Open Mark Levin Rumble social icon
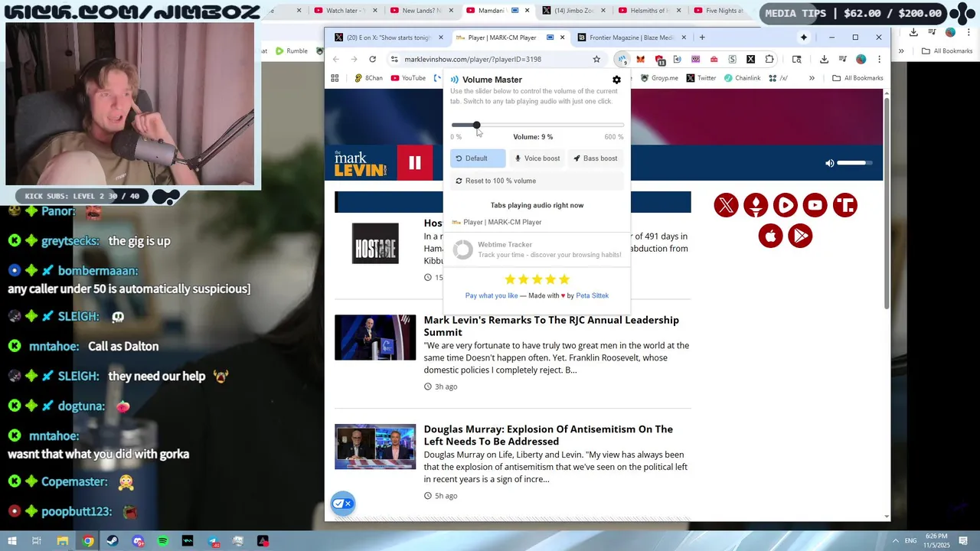This screenshot has height=551, width=980. 786,205
